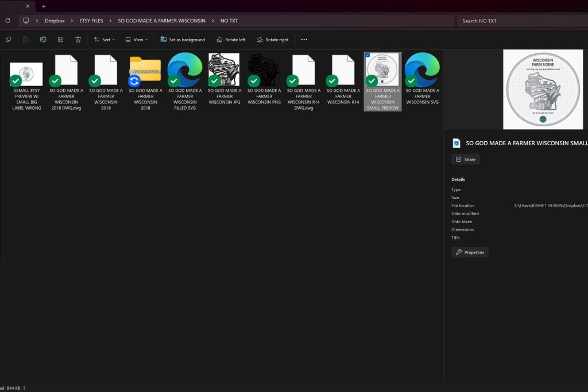Open a new tab with plus button
Screen dimensions: 588x392
point(44,6)
